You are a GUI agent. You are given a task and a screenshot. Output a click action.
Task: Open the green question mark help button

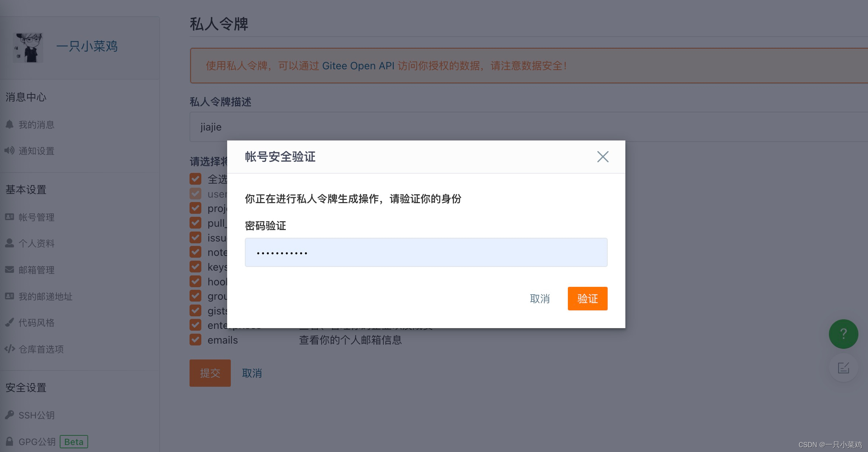pos(843,334)
